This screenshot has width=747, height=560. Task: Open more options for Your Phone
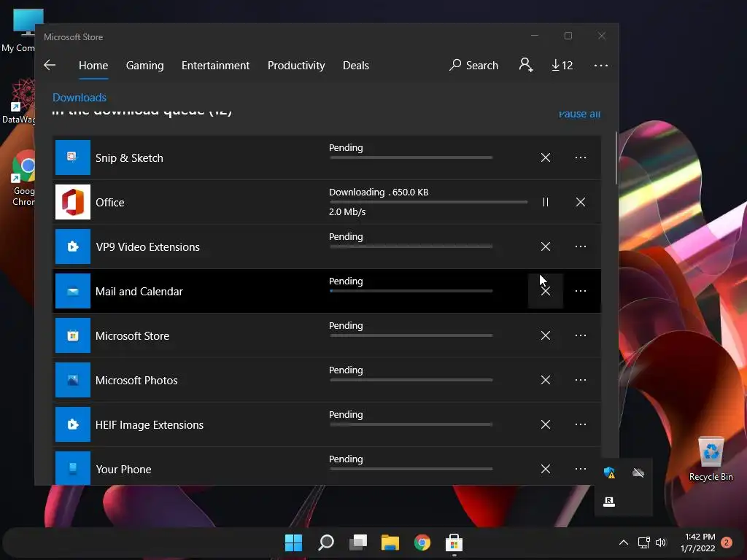click(x=580, y=469)
